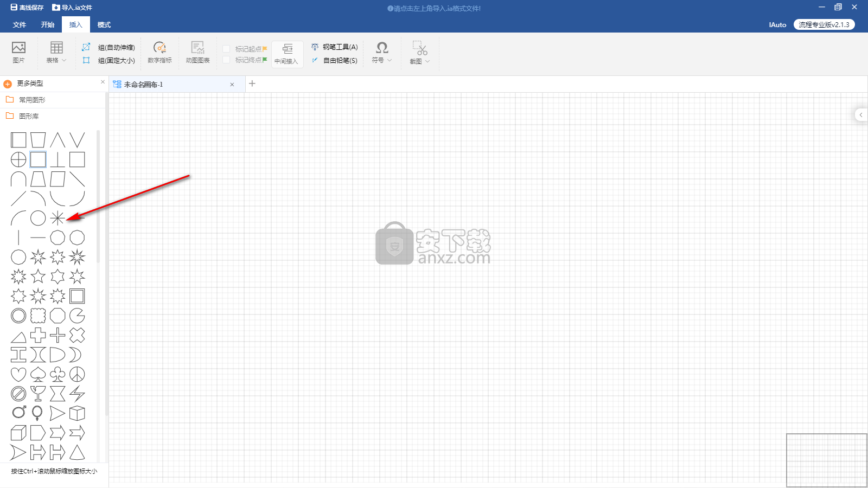The image size is (868, 488).
Task: Select the perpendicular symbol shape
Action: [x=58, y=159]
